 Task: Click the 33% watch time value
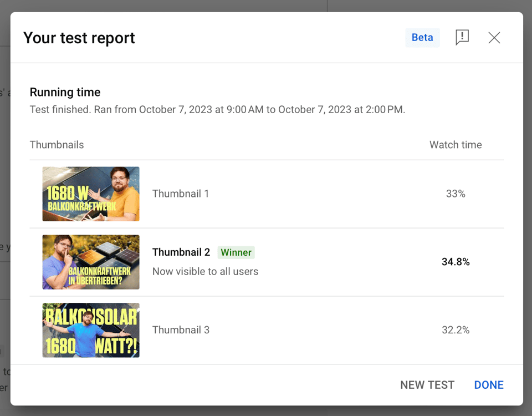(456, 194)
